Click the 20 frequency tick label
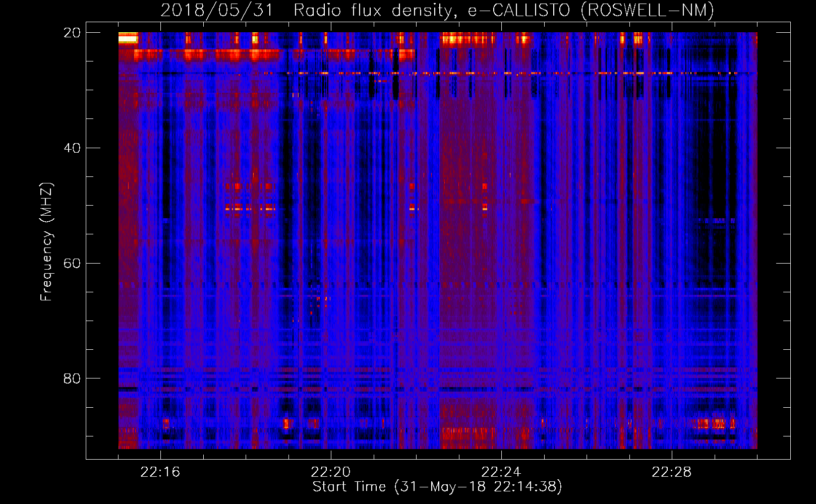Image resolution: width=816 pixels, height=504 pixels. pos(72,33)
